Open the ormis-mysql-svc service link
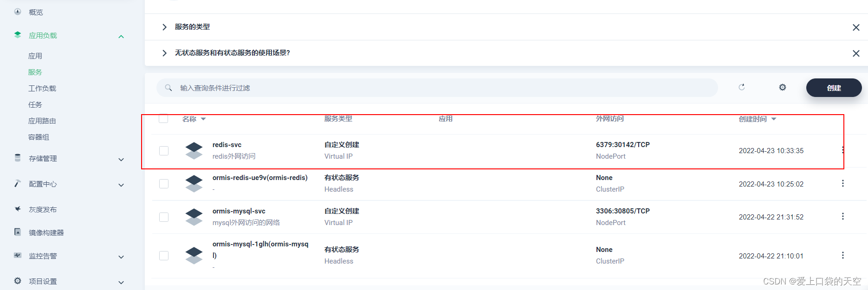The height and width of the screenshot is (290, 868). pos(239,211)
